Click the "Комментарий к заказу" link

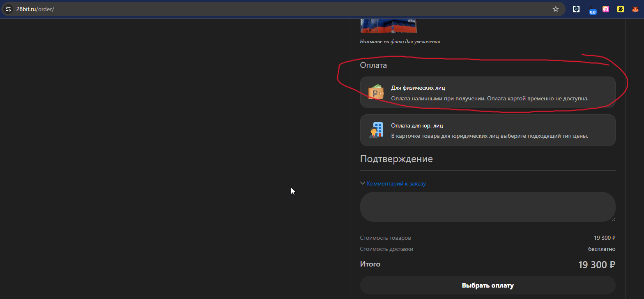pyautogui.click(x=396, y=183)
